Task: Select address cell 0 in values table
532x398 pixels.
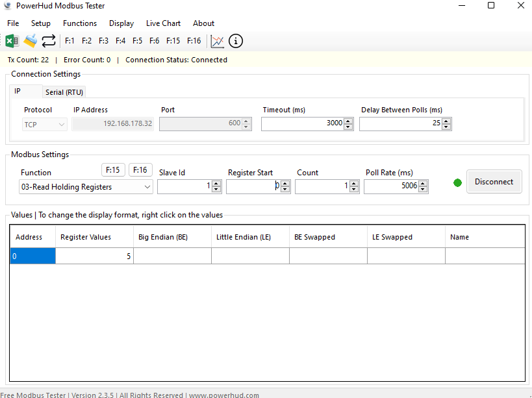Action: (32, 256)
